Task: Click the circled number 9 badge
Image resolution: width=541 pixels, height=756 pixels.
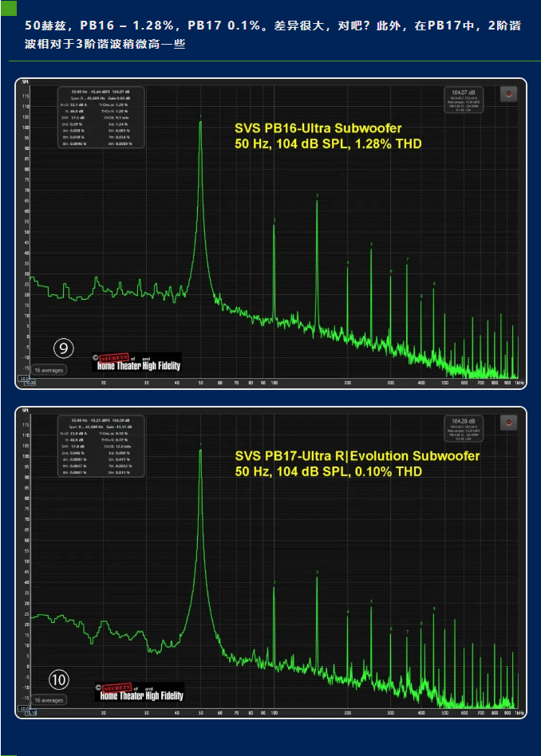Action: (x=64, y=348)
